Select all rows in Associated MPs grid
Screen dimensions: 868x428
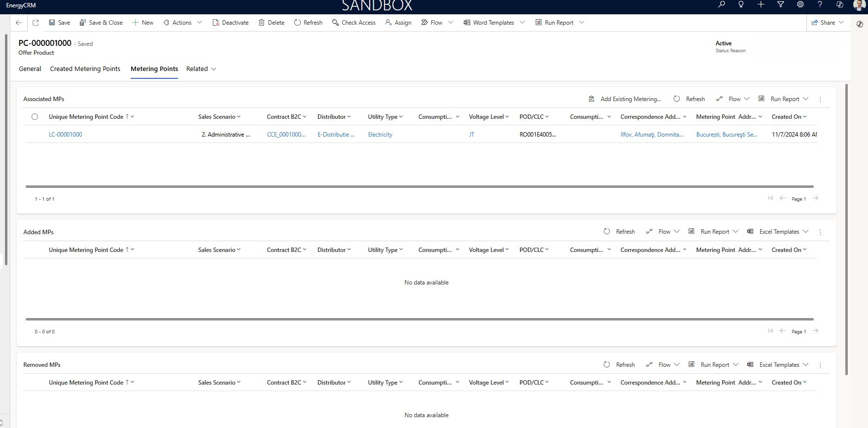pos(35,117)
